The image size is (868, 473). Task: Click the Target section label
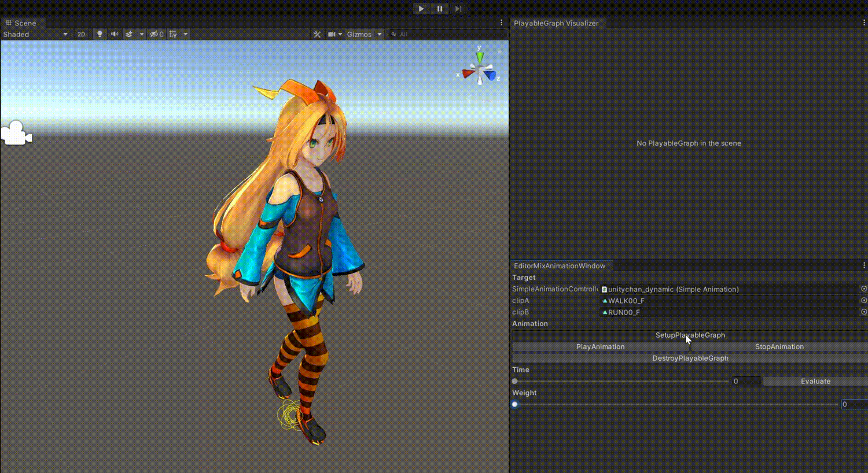tap(524, 278)
